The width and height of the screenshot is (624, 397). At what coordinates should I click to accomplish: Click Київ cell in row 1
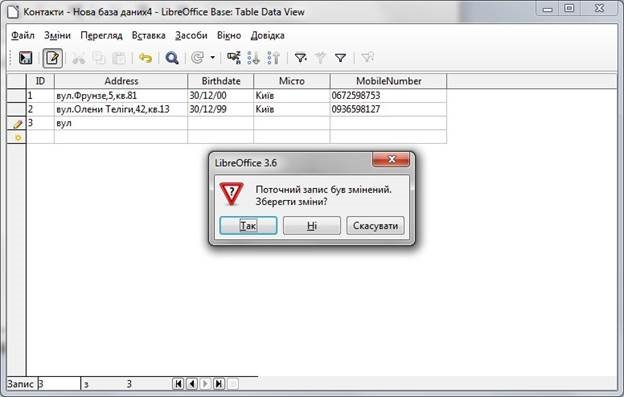(x=292, y=95)
